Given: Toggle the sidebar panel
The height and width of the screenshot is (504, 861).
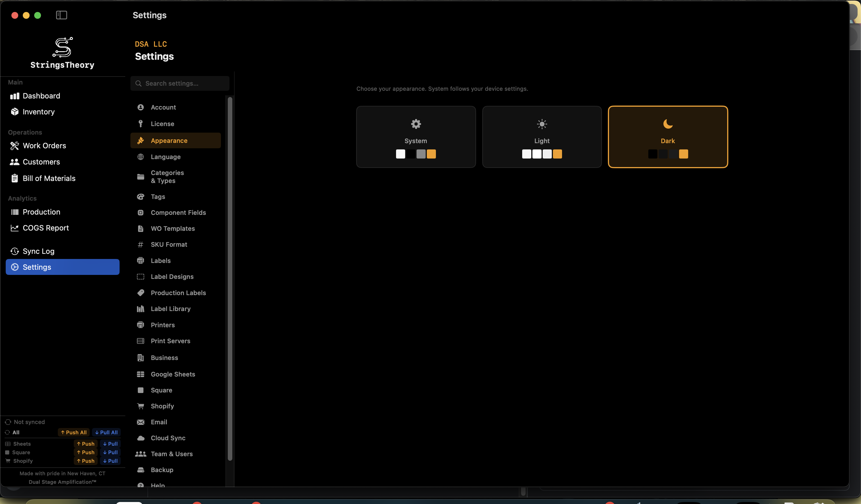Looking at the screenshot, I should pos(61,15).
